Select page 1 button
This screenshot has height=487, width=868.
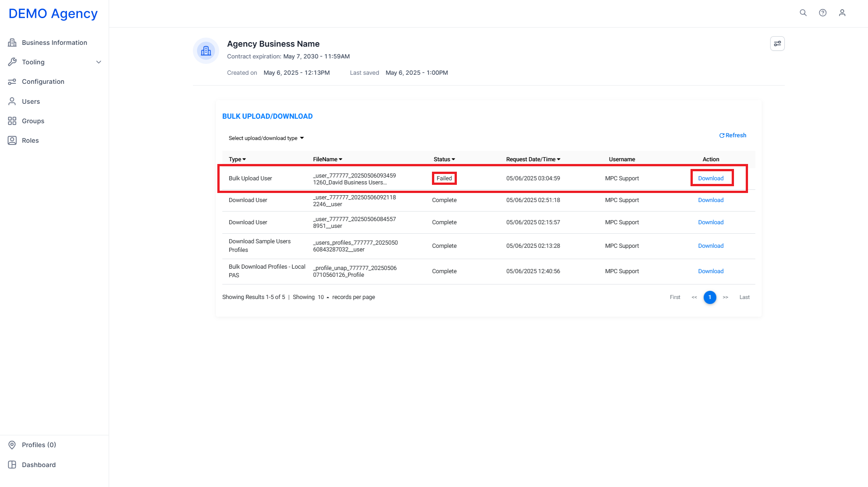tap(710, 297)
